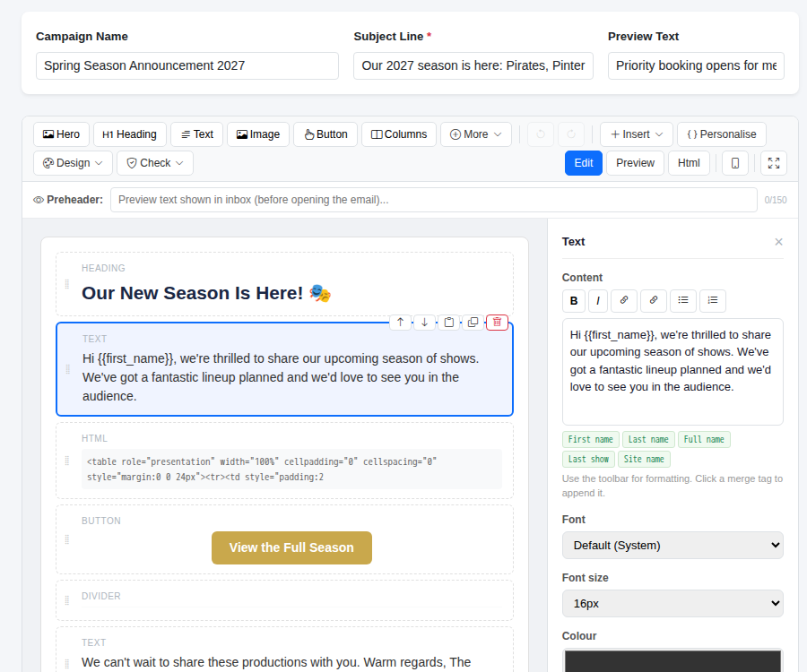Append the Site name merge tag
This screenshot has width=807, height=672.
coord(644,459)
